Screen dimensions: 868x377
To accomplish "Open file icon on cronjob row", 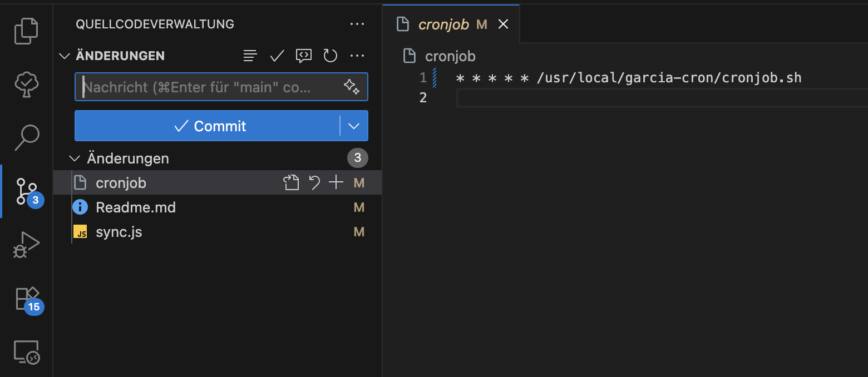I will tap(291, 182).
